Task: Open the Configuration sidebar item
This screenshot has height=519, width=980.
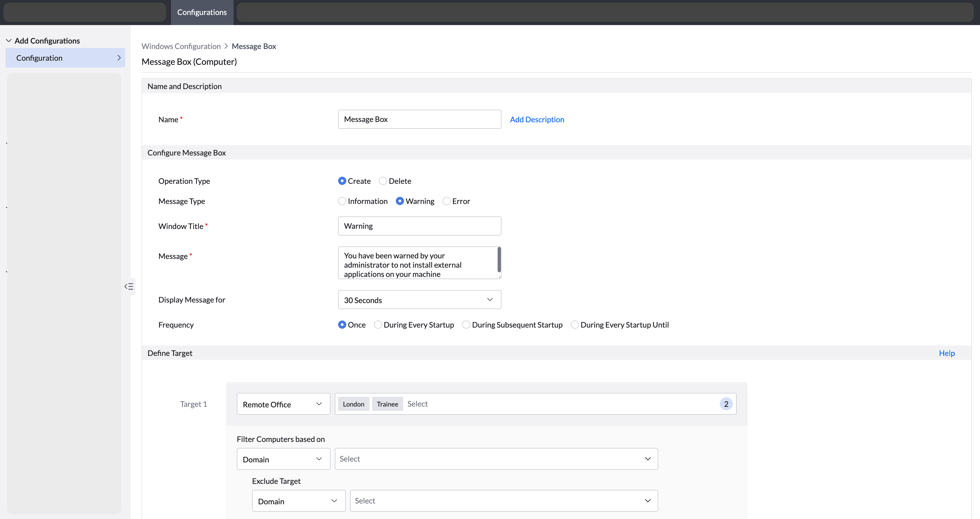Action: pos(65,58)
